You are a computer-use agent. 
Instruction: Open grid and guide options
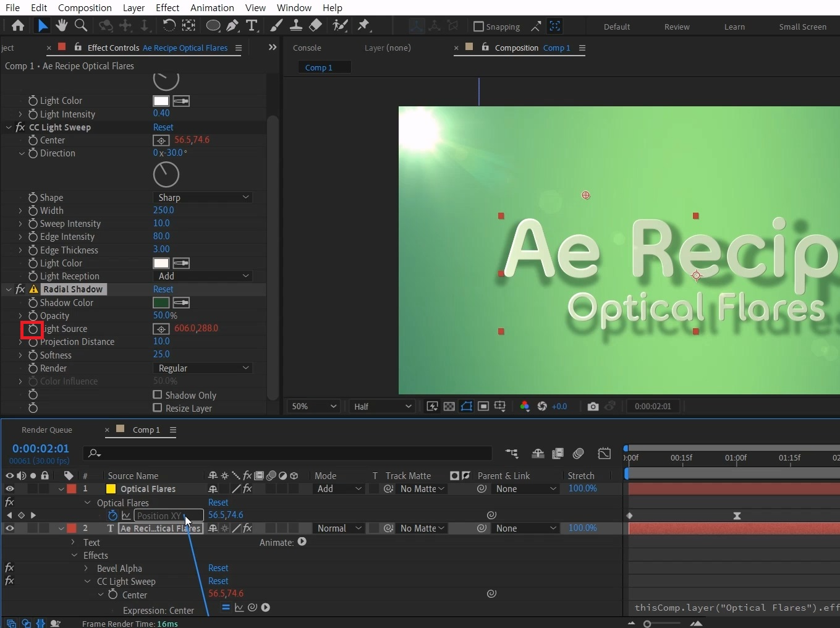pyautogui.click(x=500, y=406)
